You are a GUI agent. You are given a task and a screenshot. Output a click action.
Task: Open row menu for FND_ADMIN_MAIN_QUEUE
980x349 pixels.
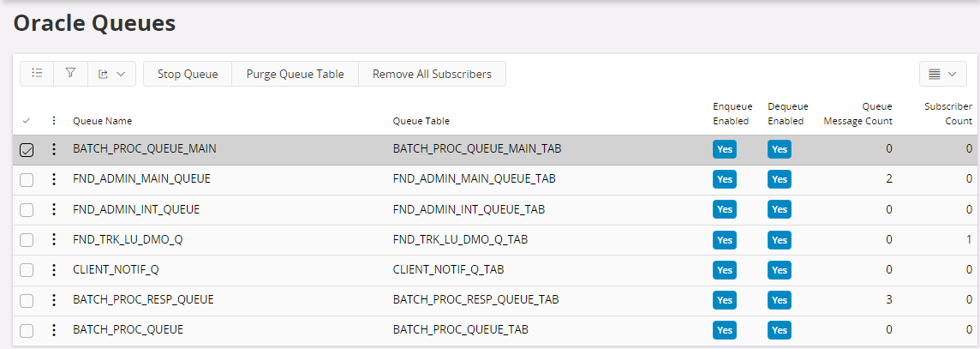(x=54, y=179)
